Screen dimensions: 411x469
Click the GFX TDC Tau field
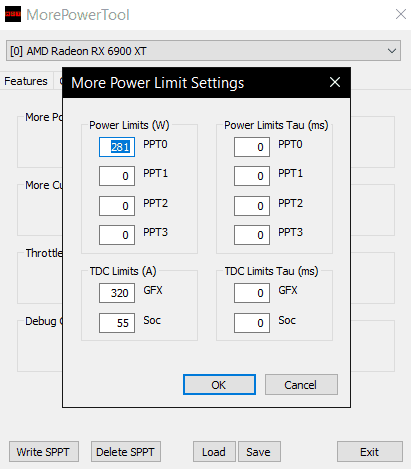point(252,293)
